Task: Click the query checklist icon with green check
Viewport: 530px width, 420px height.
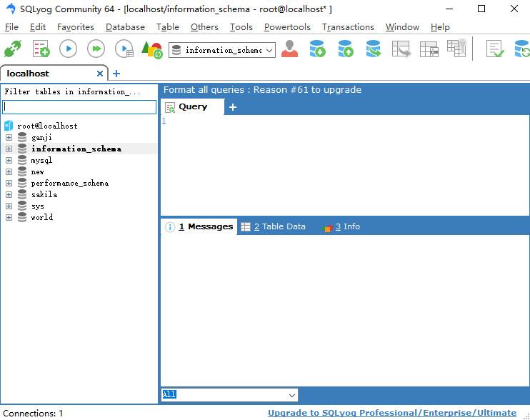Action: pyautogui.click(x=495, y=49)
